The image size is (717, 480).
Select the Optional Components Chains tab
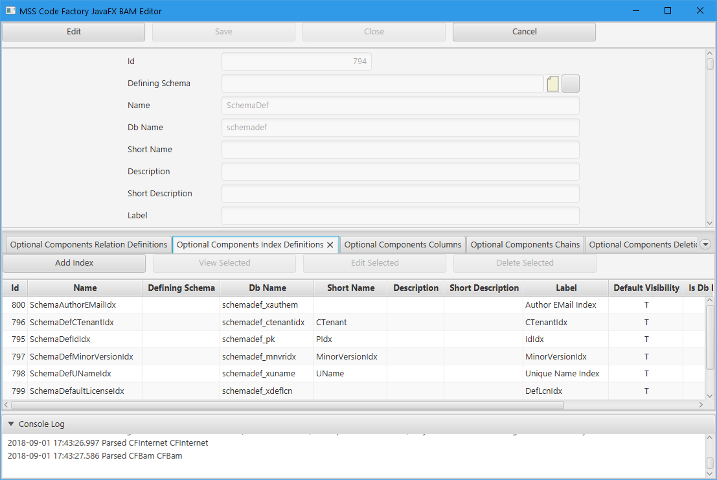pyautogui.click(x=525, y=244)
